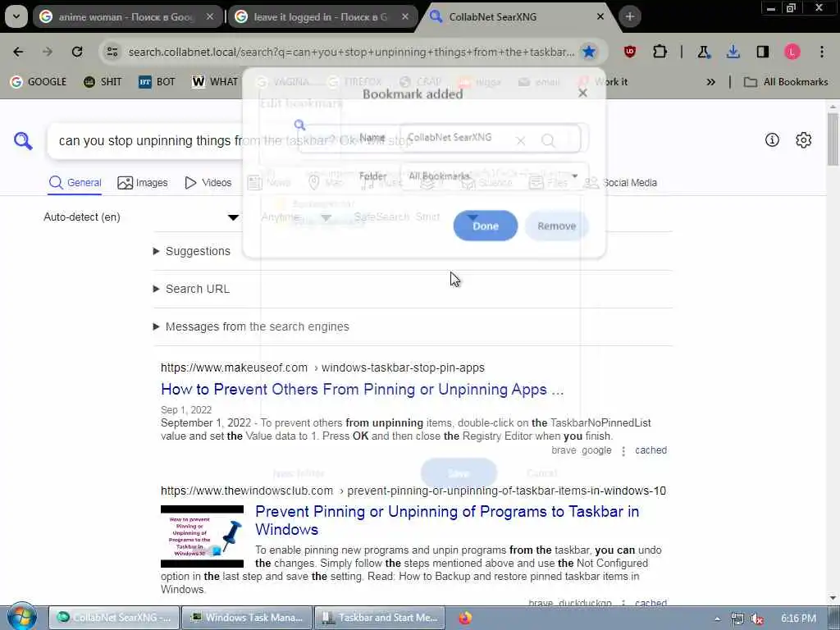Close the Bookmark added popup

tap(583, 94)
